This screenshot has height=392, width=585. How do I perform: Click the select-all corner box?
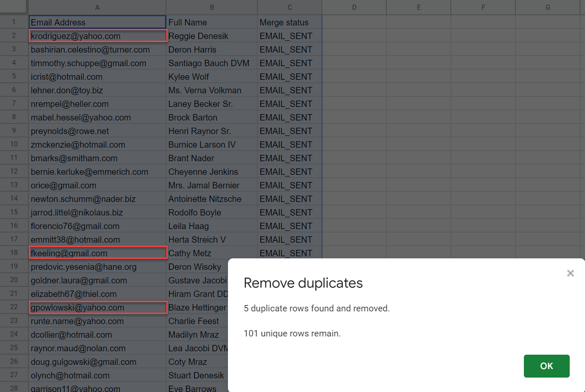[x=14, y=7]
